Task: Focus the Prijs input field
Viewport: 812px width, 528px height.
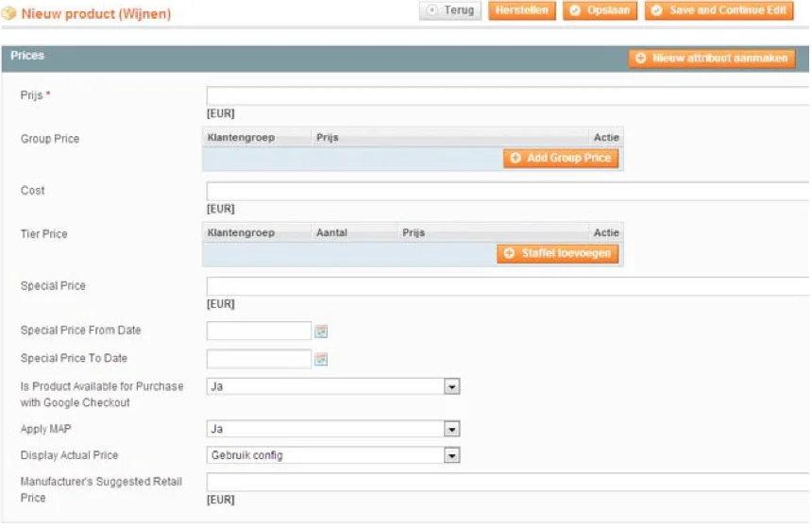Action: [x=508, y=95]
